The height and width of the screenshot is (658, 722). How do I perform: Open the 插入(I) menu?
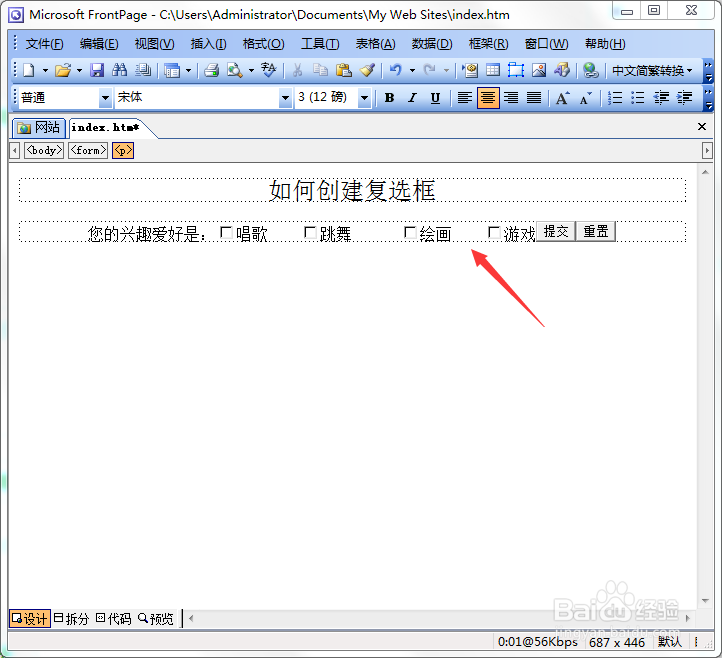[209, 44]
